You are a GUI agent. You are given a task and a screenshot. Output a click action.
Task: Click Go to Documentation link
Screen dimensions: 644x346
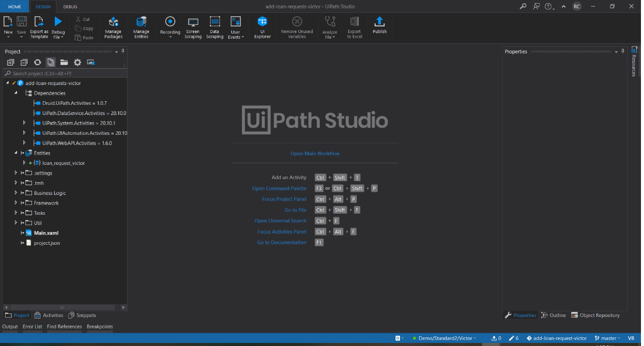coord(282,243)
